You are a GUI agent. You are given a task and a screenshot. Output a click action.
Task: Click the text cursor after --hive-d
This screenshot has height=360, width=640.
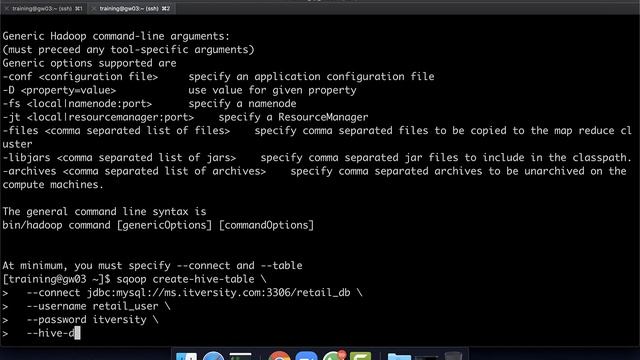[78, 333]
